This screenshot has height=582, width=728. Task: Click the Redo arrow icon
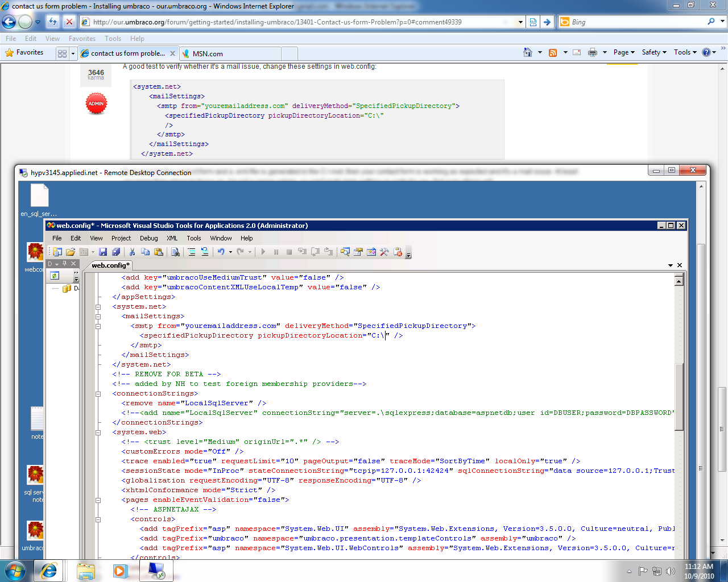(x=240, y=252)
